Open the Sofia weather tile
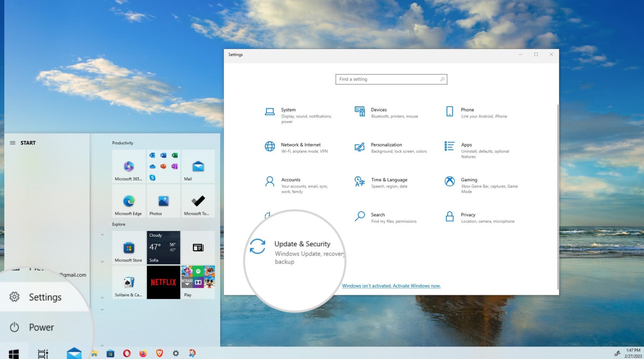The image size is (644, 359). tap(163, 247)
